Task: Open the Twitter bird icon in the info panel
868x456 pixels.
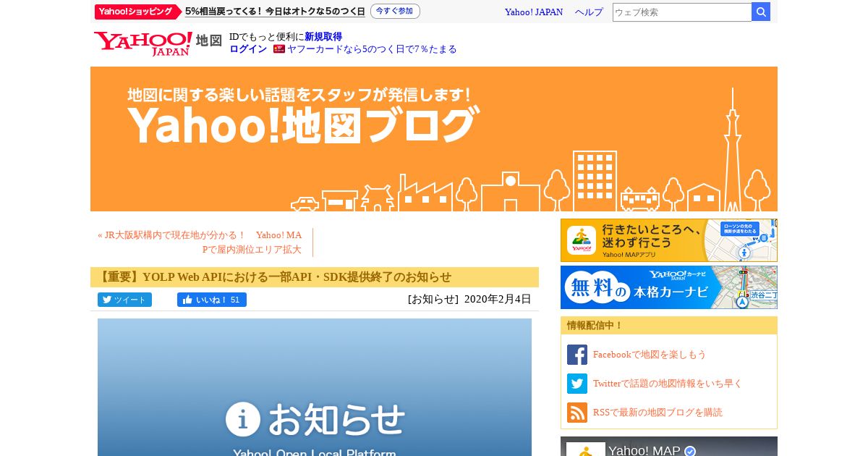Action: [x=577, y=384]
